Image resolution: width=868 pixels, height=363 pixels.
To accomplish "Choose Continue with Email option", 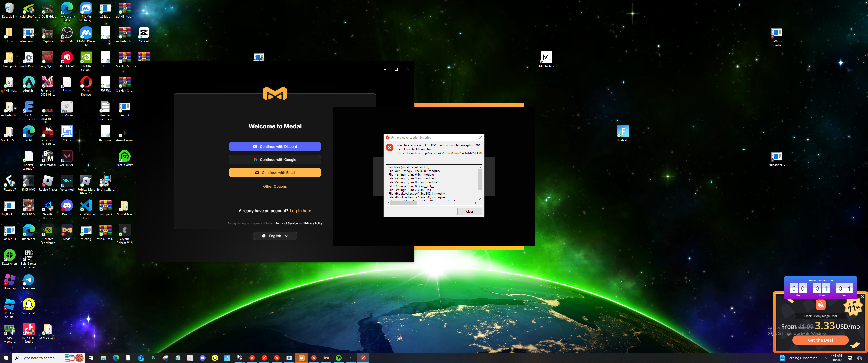I will (x=275, y=173).
